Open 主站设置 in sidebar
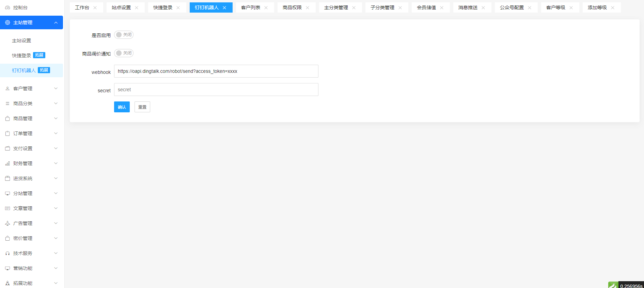 31,41
